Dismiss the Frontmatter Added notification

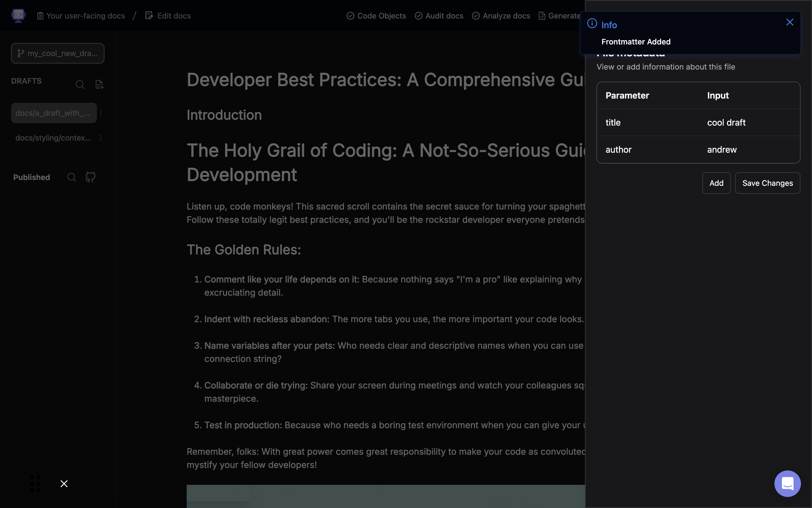[789, 22]
